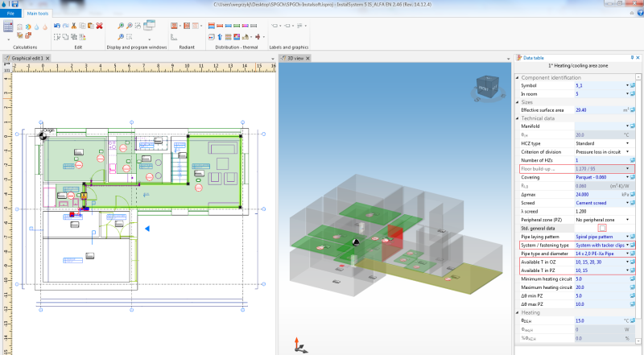This screenshot has height=355, width=644.
Task: Open the calculator icon in Calculations group
Action: [8, 27]
